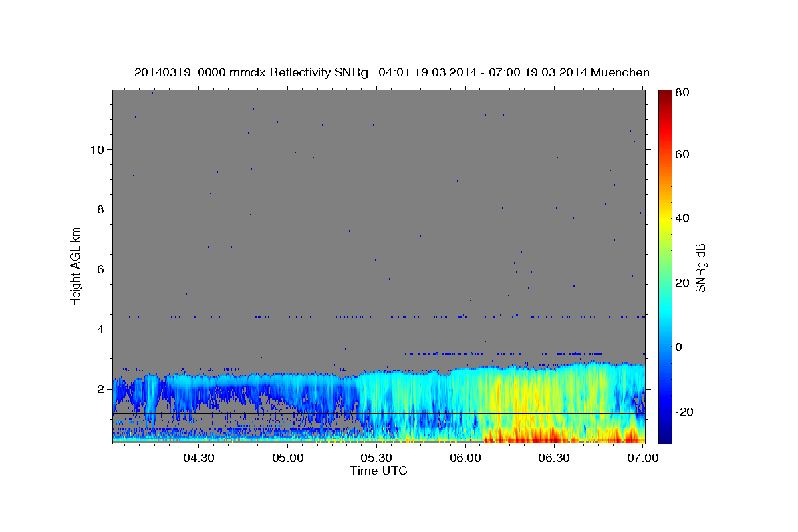Click the dark blue bottom of the colorbar
Viewport: 798px width, 532px height.
664,438
